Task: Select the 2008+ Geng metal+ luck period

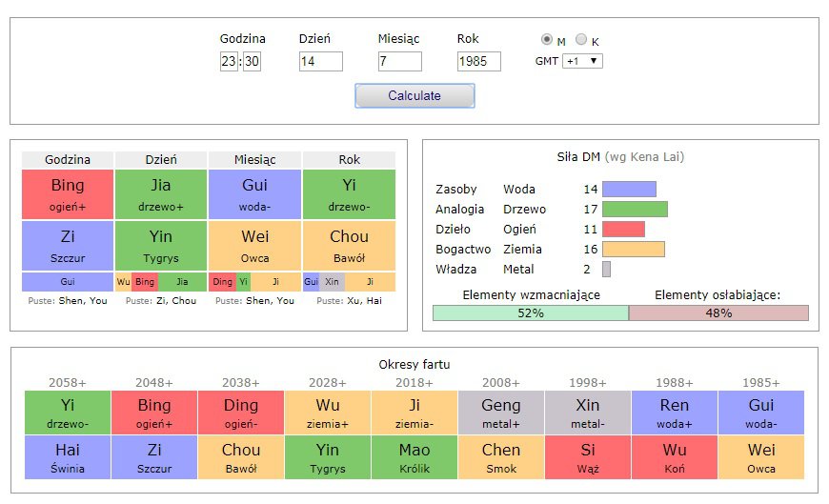Action: click(501, 413)
